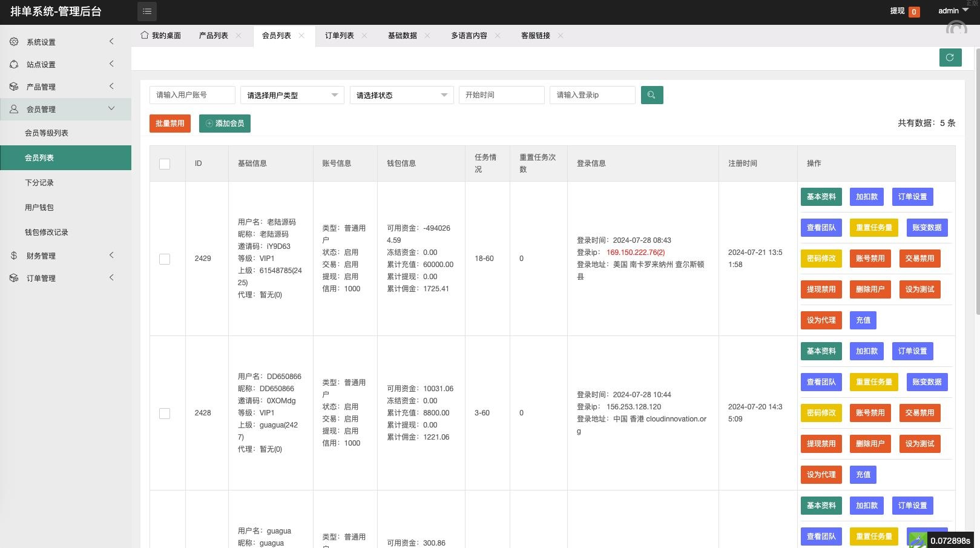Click the green refresh icon button
The height and width of the screenshot is (548, 980).
(x=950, y=58)
